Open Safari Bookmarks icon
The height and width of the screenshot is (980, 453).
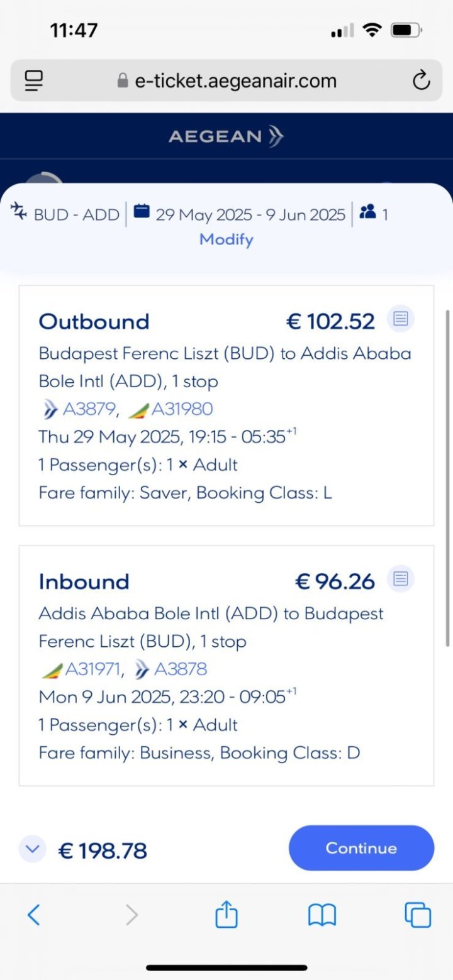322,915
